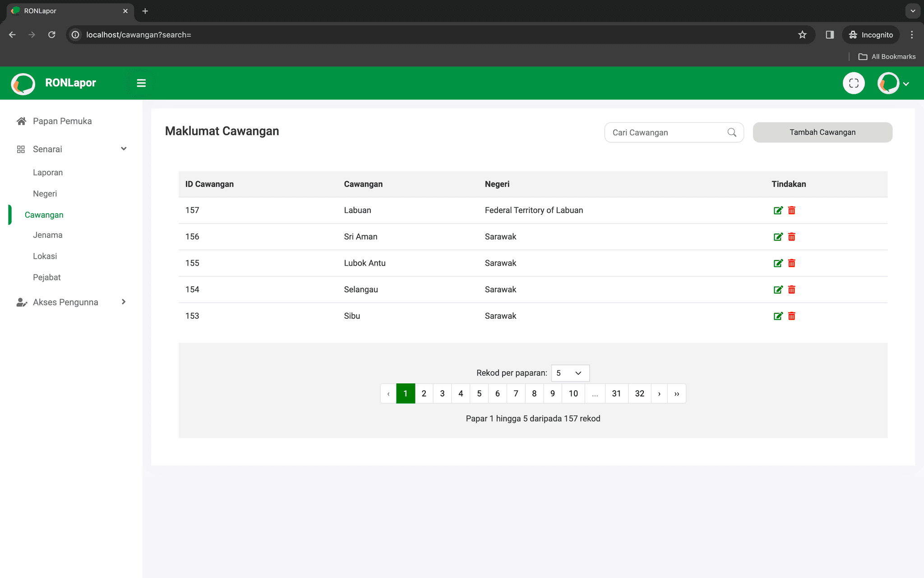Screen dimensions: 924x578
Task: Go to Papan Pemuka dashboard
Action: (62, 121)
